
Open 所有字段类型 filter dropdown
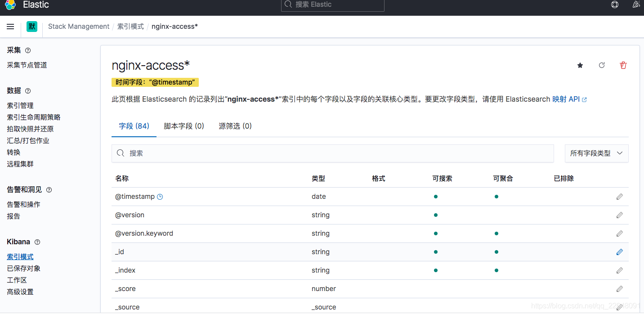596,153
